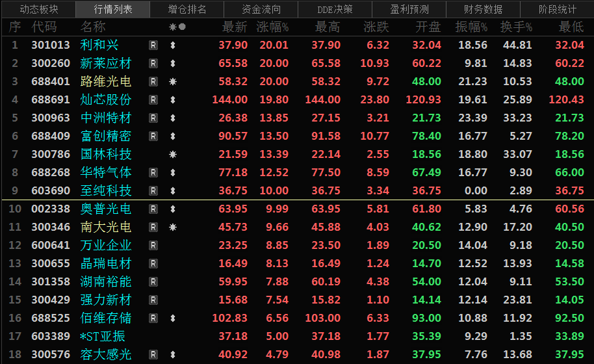The image size is (594, 364).
Task: Select stock name 华特气体
Action: [106, 172]
